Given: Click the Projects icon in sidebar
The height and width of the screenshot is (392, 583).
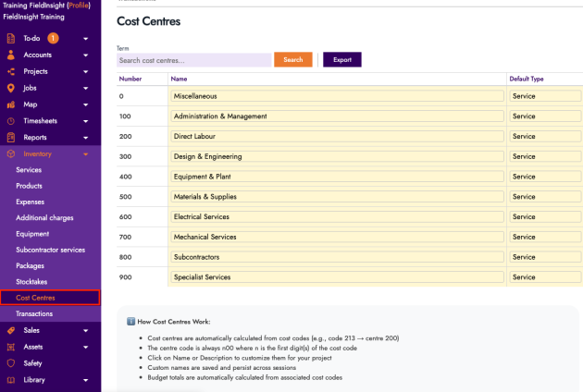Looking at the screenshot, I should (x=11, y=71).
